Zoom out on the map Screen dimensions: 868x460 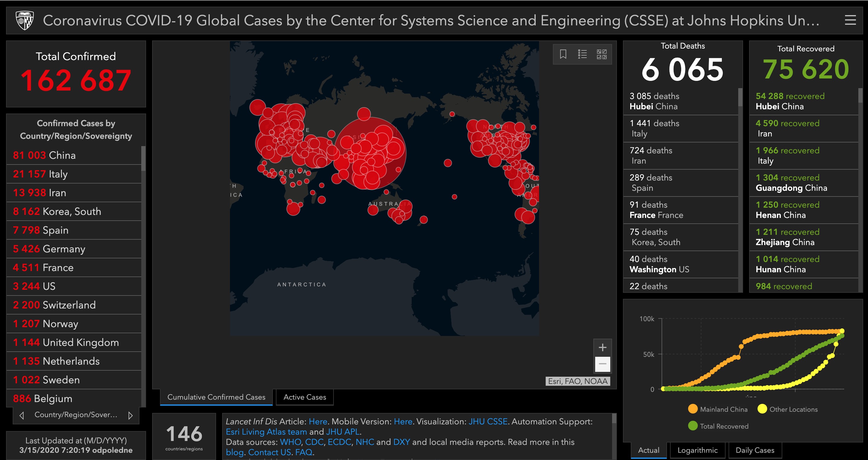click(x=602, y=364)
